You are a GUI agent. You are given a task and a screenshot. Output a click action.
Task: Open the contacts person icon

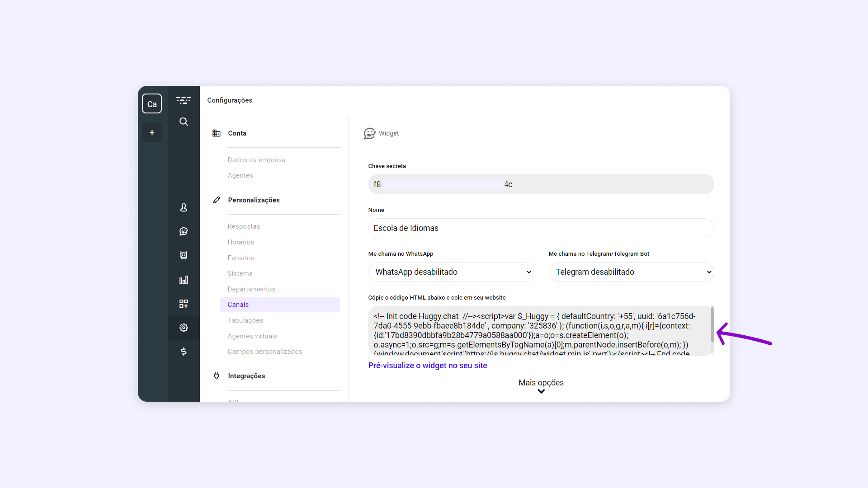(x=184, y=207)
